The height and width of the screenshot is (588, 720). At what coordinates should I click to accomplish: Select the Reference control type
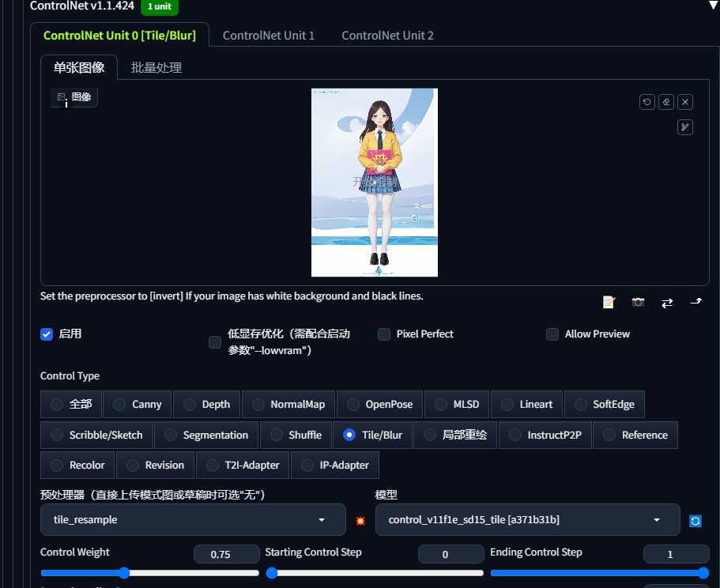click(635, 435)
